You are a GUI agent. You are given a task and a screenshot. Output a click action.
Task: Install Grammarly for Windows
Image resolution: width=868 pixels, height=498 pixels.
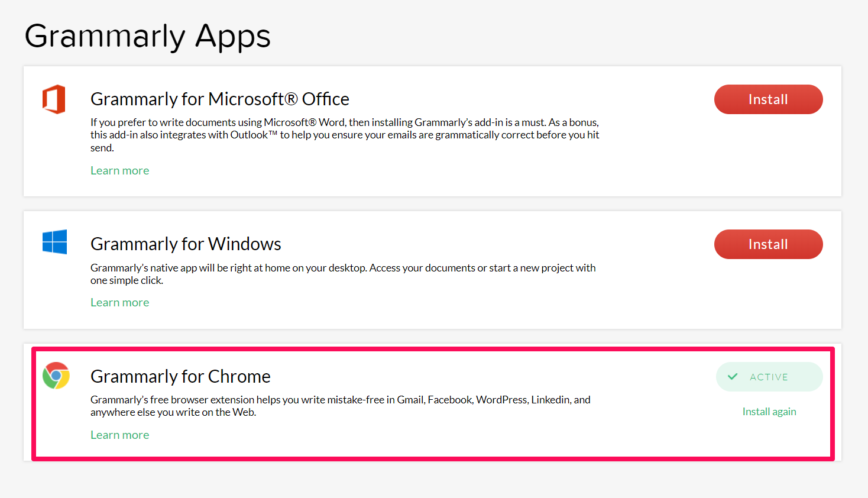pos(768,244)
